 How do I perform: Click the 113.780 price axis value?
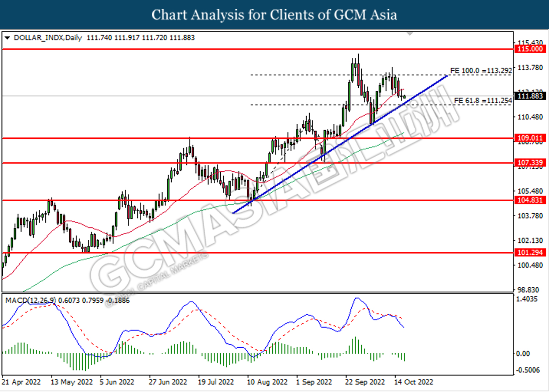point(530,68)
